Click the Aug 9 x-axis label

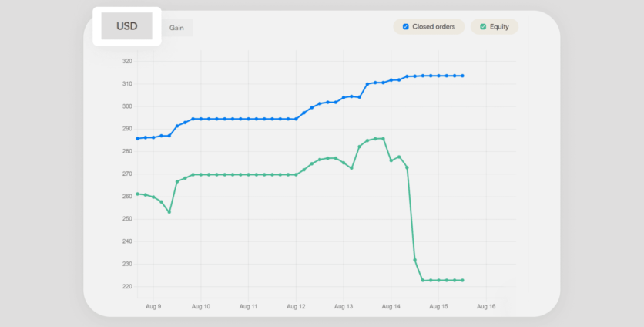click(153, 306)
